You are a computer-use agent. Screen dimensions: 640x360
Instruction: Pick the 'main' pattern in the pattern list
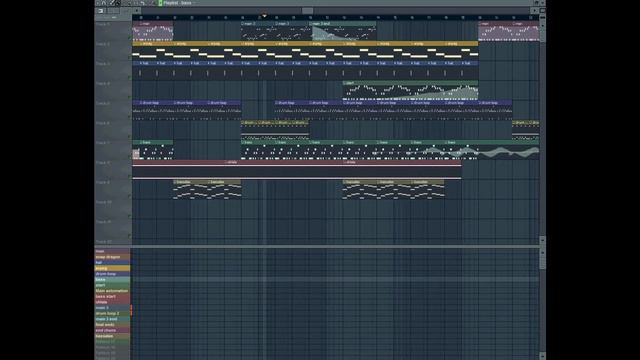pos(112,251)
